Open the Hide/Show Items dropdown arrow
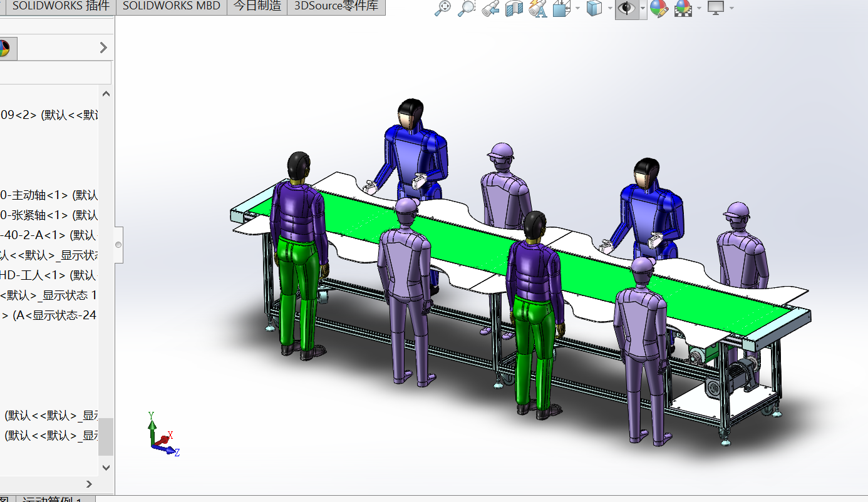Screen dimensions: 868x502 (643, 9)
